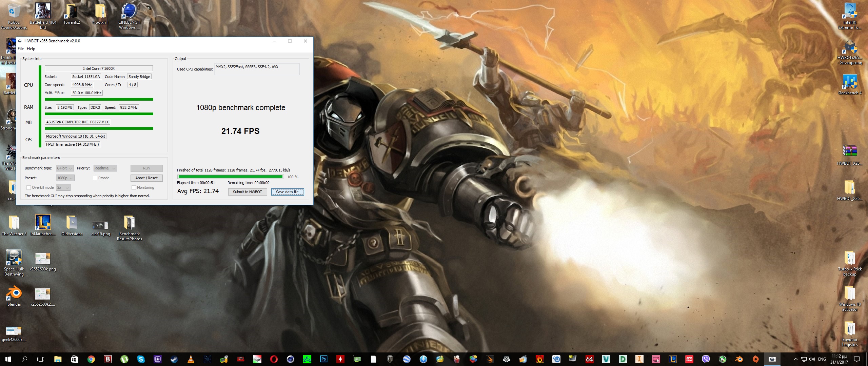Click the 21.74 FPS result text
The width and height of the screenshot is (868, 366).
pyautogui.click(x=240, y=131)
